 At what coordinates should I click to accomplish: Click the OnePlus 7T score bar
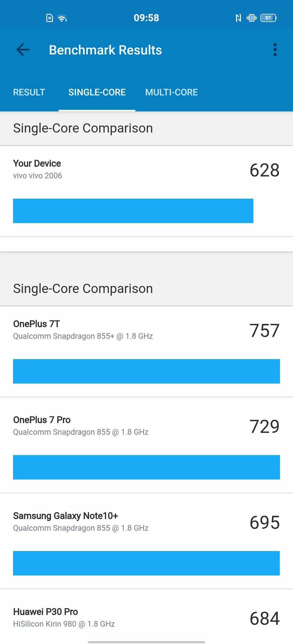point(146,371)
